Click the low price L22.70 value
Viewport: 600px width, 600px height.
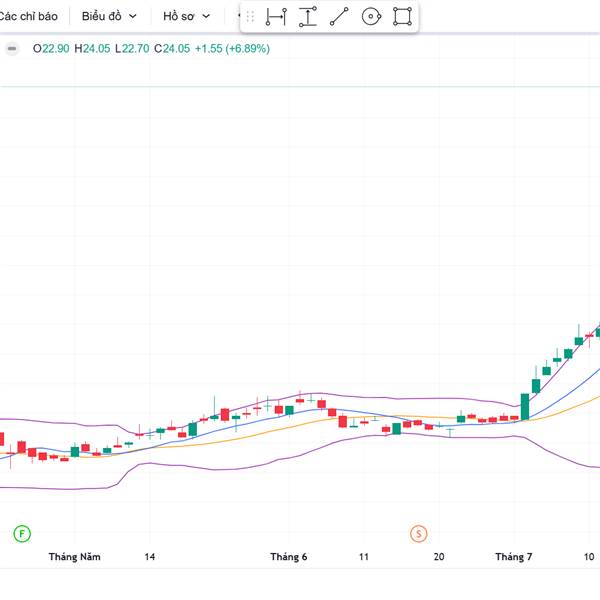132,49
